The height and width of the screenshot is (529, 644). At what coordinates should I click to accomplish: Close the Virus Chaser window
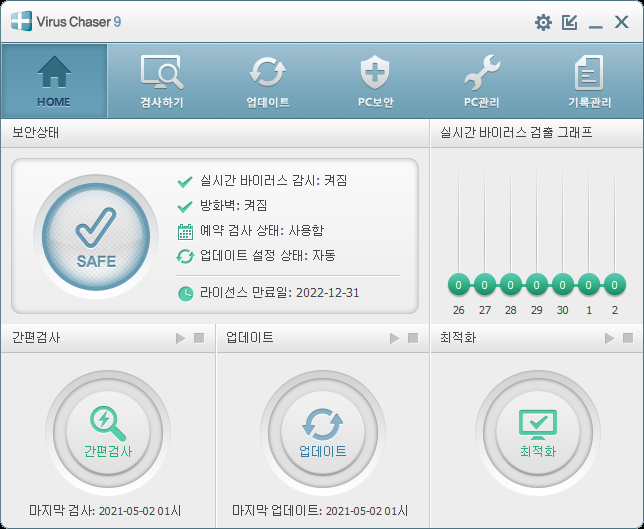point(621,22)
